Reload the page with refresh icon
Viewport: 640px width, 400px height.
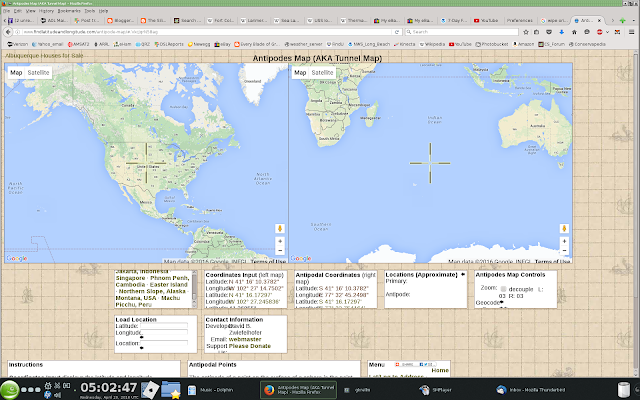click(x=397, y=32)
